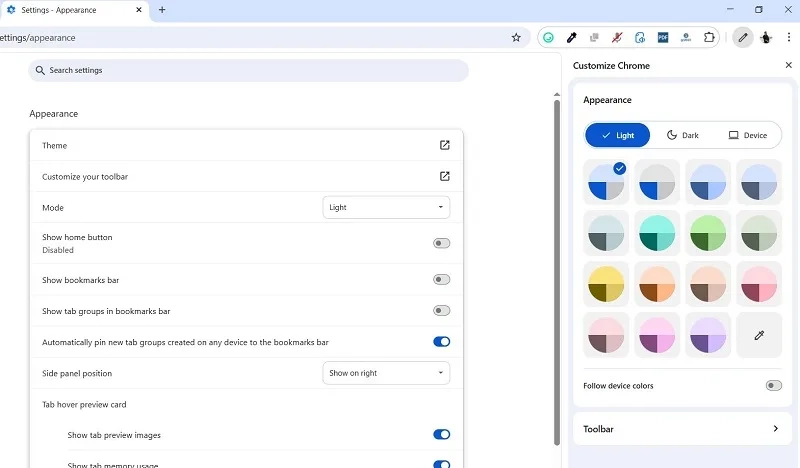Choose the yellow color swatch
The image size is (800, 468).
606,284
